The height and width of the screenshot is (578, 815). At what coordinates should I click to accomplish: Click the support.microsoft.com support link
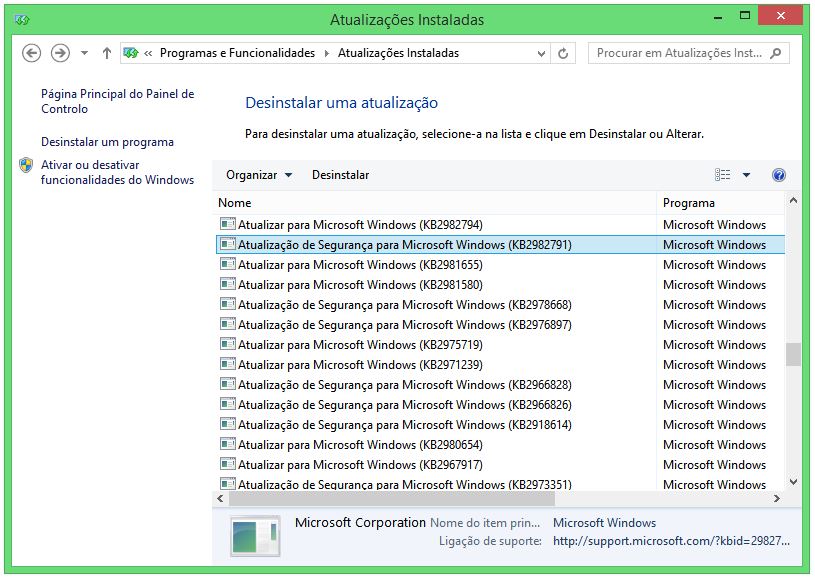click(671, 541)
